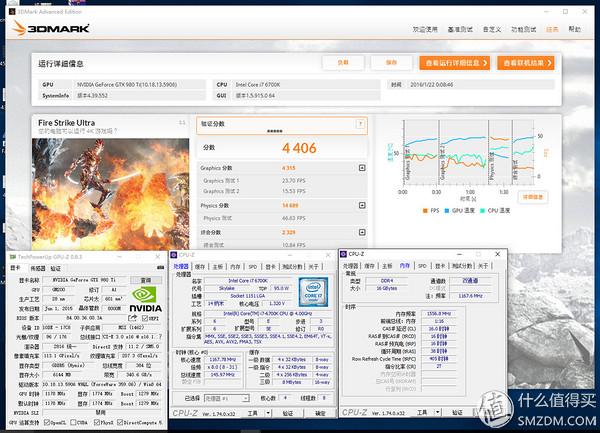Click the load button left of 保存

(x=343, y=63)
